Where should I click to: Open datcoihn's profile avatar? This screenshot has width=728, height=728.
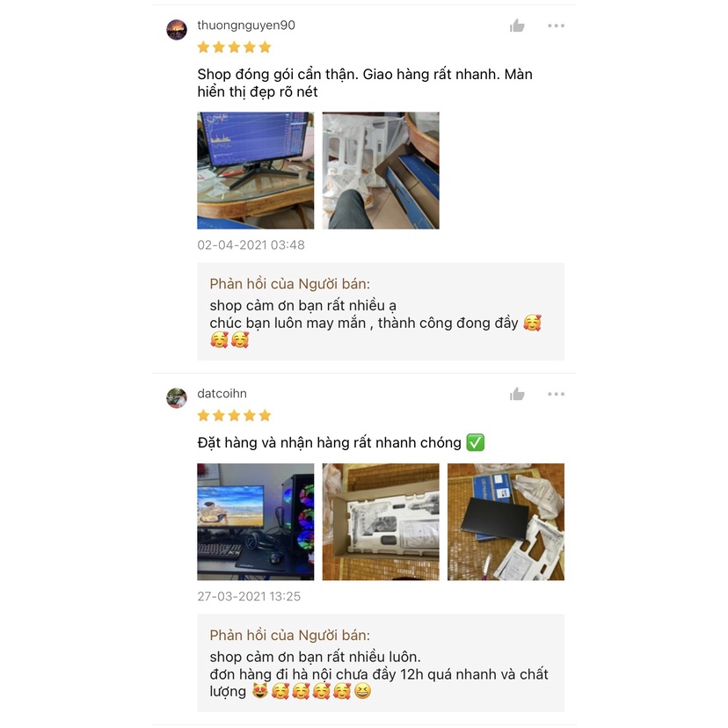pos(177,398)
